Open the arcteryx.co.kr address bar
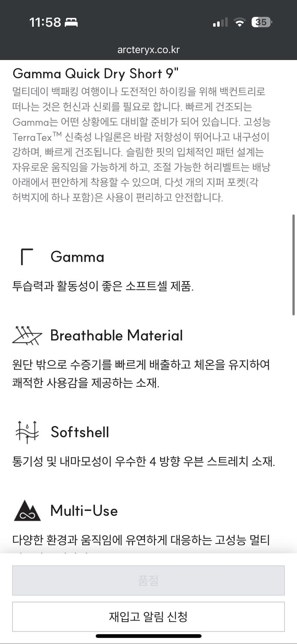 coord(148,49)
